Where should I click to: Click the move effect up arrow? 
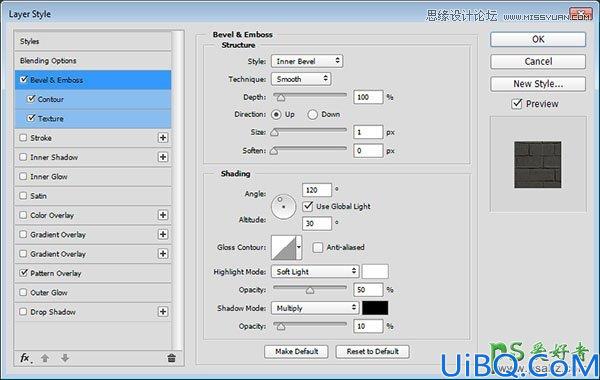click(45, 358)
